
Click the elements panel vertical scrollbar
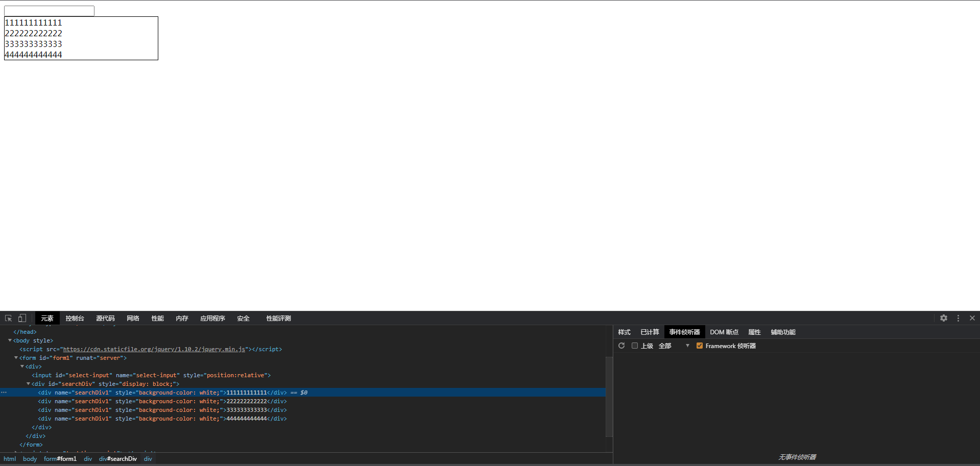pos(609,397)
